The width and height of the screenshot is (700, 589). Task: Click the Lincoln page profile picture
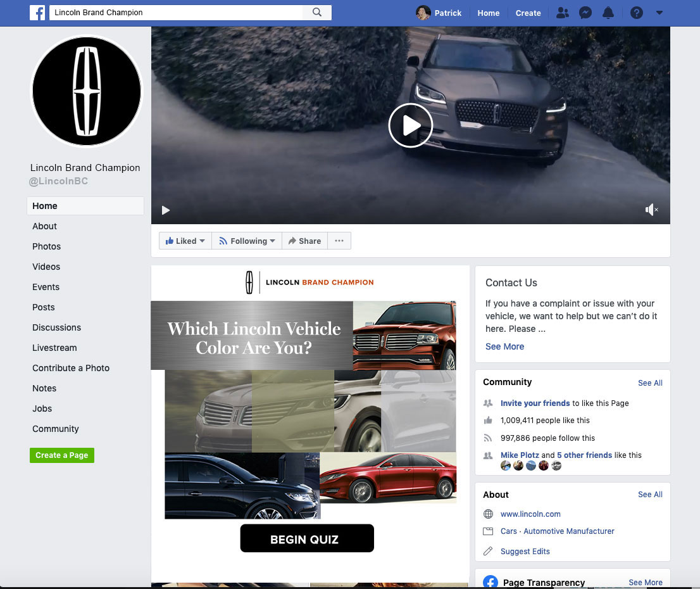click(87, 91)
